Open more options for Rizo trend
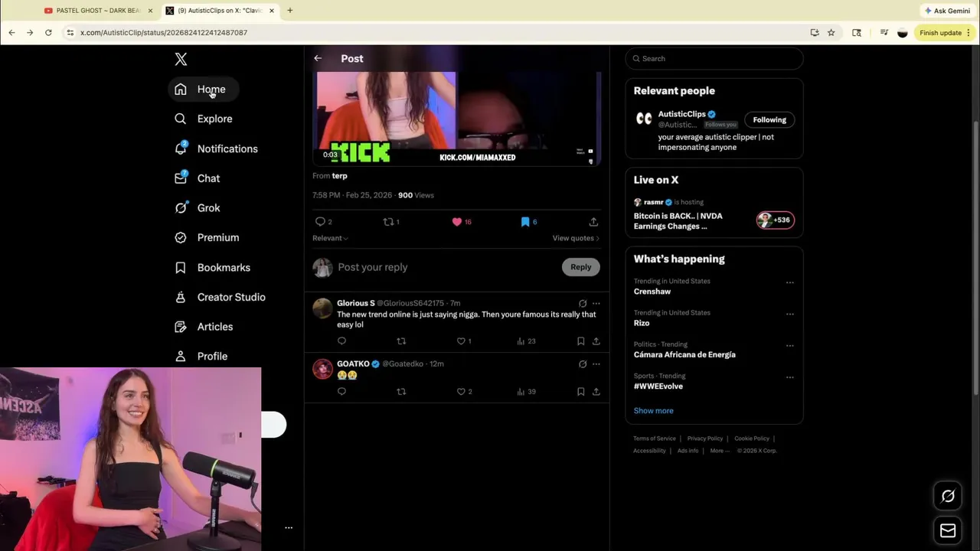The width and height of the screenshot is (980, 551). 789,314
